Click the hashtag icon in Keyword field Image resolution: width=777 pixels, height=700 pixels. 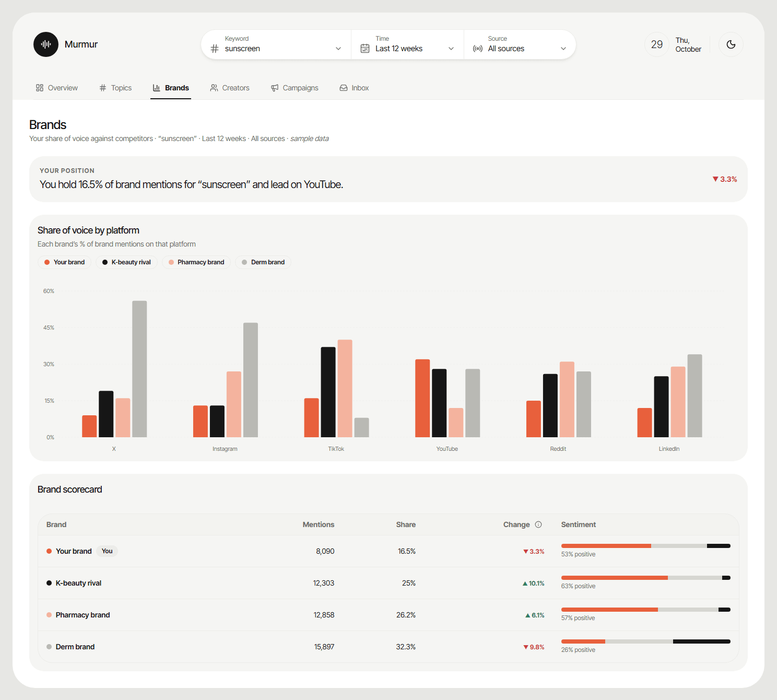215,49
